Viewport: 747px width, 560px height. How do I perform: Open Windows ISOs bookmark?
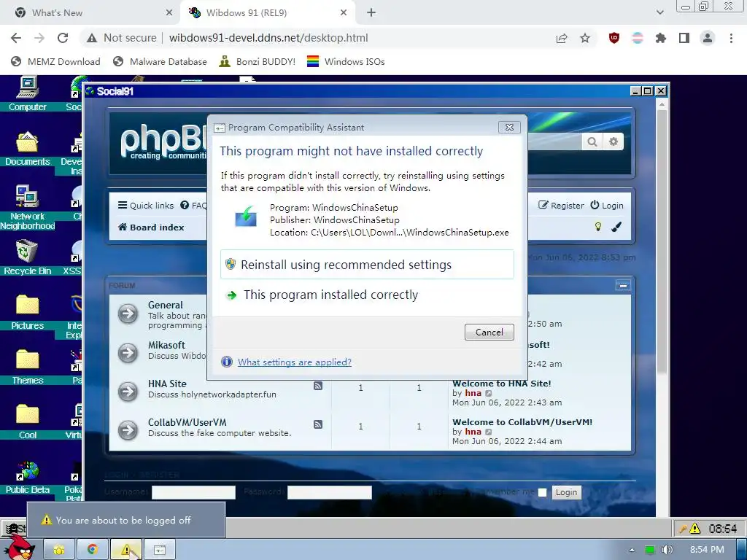click(346, 61)
